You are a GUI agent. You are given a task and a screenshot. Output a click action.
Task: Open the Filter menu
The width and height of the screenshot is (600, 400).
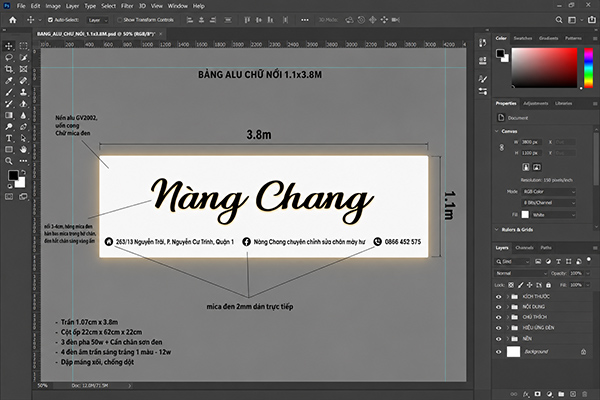click(x=127, y=6)
